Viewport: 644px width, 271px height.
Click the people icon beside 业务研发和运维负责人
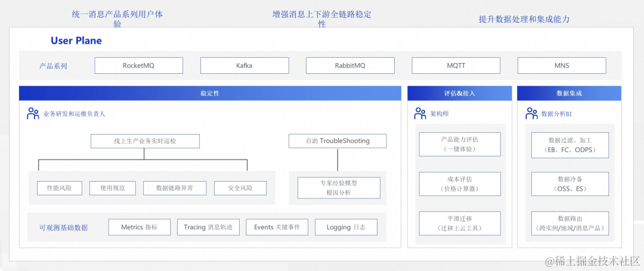(x=33, y=114)
